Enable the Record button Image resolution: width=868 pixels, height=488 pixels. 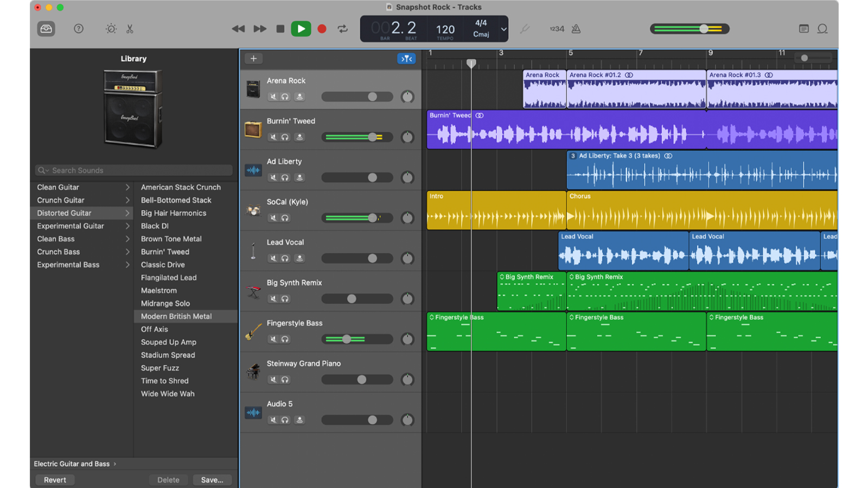click(322, 29)
